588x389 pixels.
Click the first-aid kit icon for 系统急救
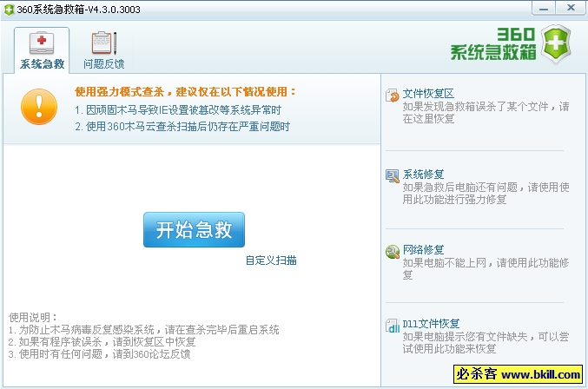point(42,43)
